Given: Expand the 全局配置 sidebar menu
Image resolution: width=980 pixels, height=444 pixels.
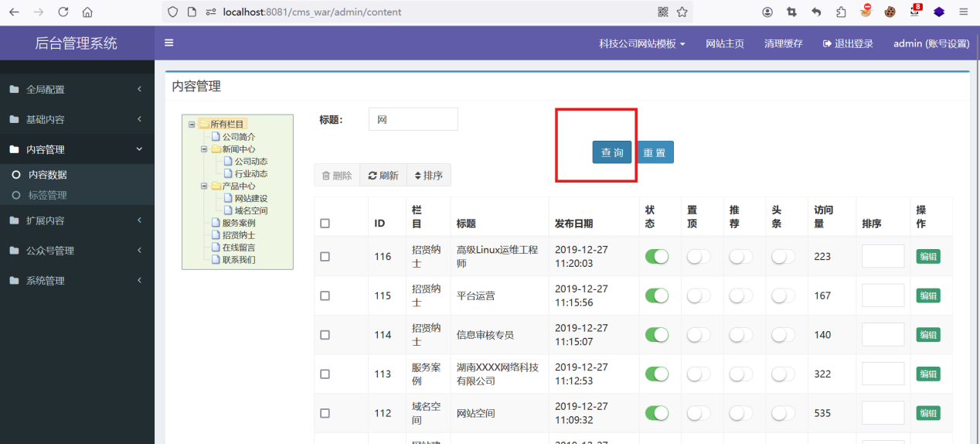Looking at the screenshot, I should coord(77,89).
